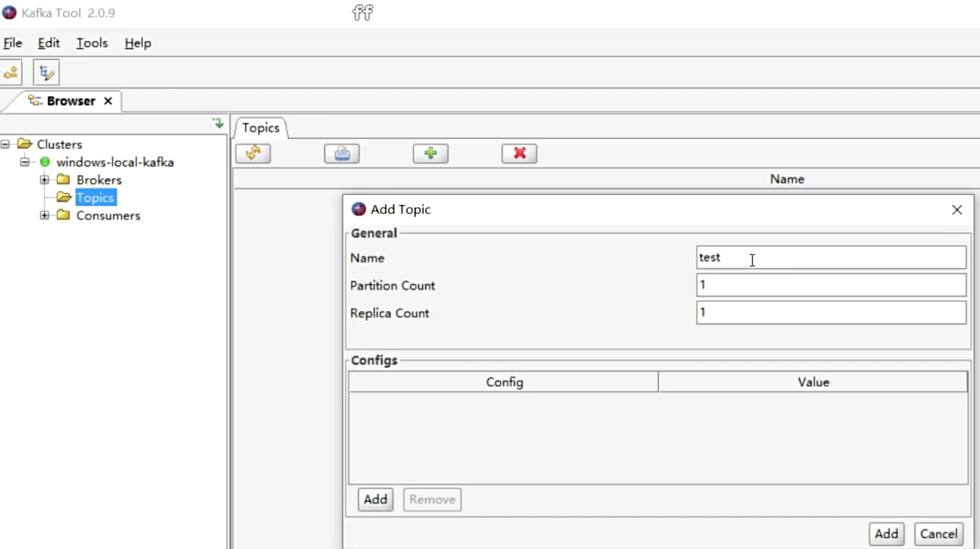Select the Browser tab

(x=70, y=101)
